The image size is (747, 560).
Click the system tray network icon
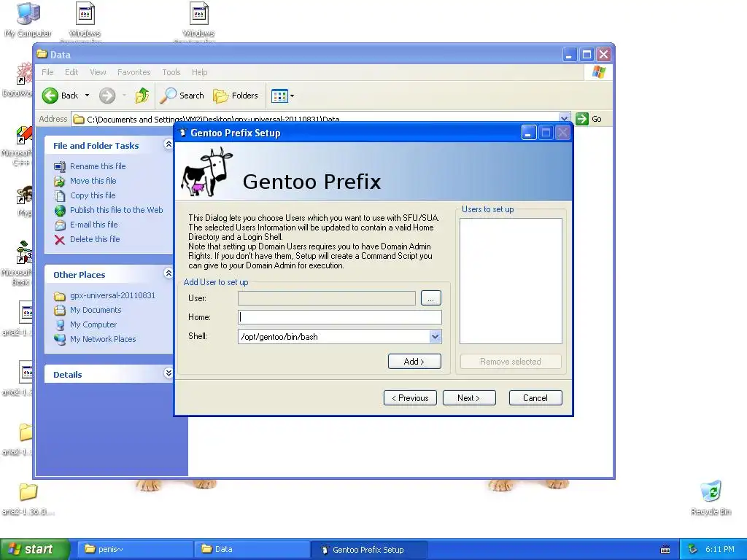(692, 550)
